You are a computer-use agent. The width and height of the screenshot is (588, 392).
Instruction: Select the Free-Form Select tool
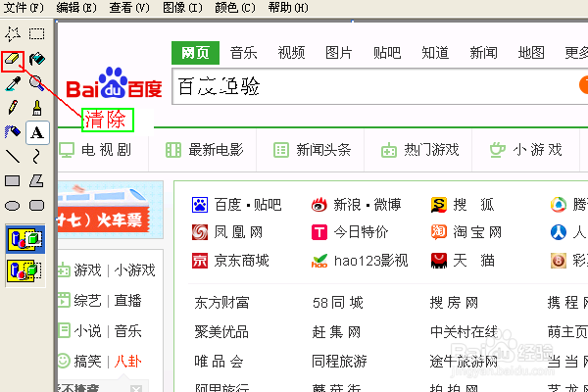coord(13,33)
